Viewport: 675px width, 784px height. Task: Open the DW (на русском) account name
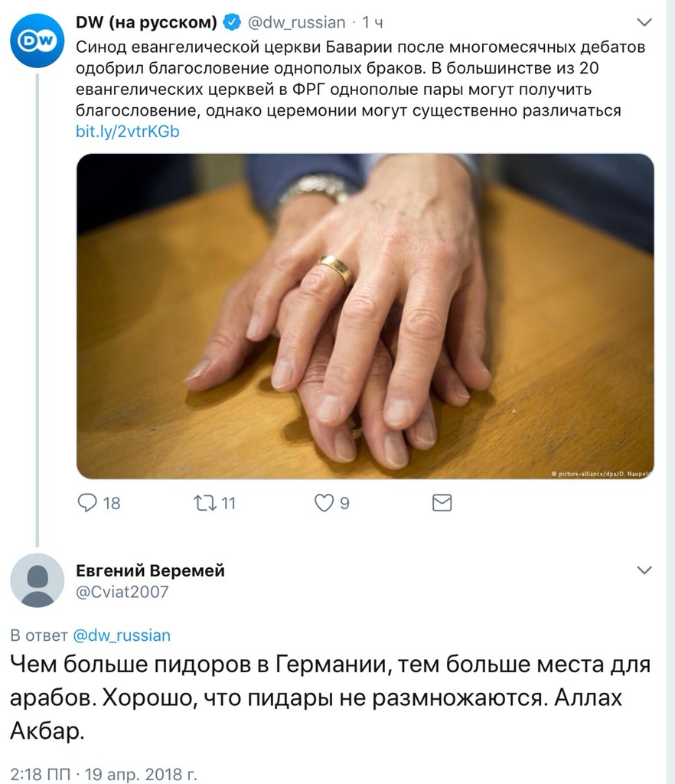(x=146, y=22)
